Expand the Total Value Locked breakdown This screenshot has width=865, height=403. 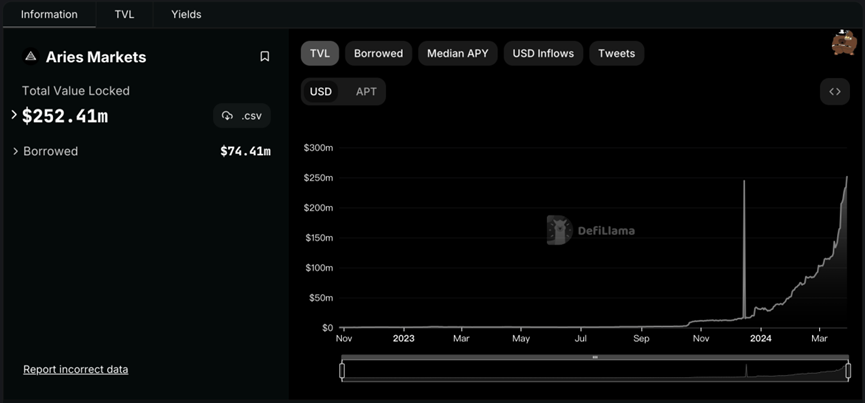pos(14,115)
